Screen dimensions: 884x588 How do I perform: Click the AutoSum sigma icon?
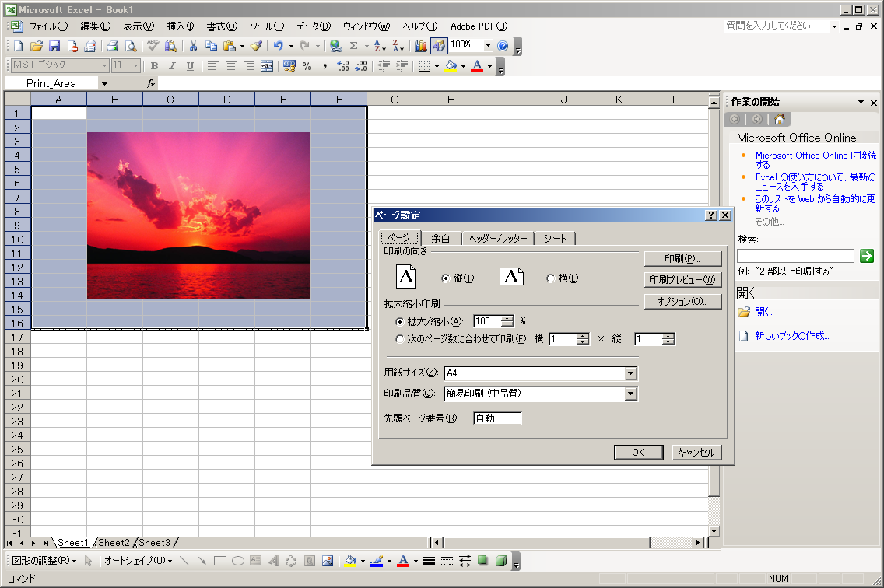click(x=353, y=46)
